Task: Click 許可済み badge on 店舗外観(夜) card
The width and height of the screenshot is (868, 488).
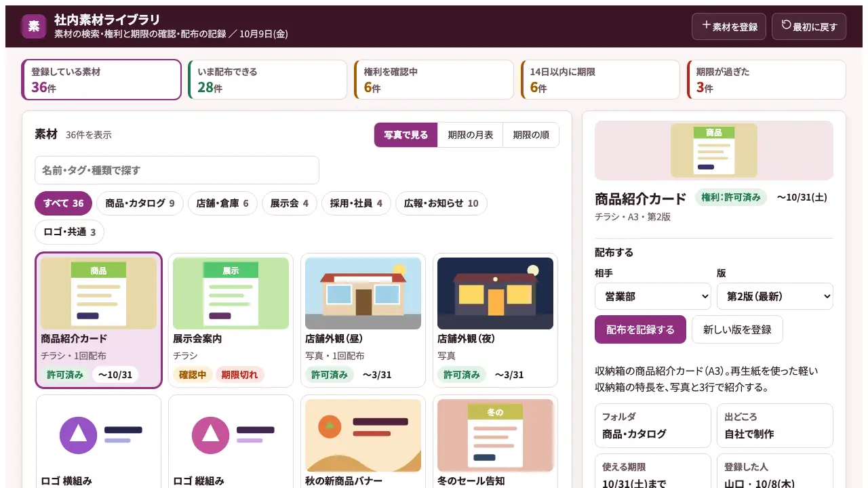Action: tap(462, 374)
